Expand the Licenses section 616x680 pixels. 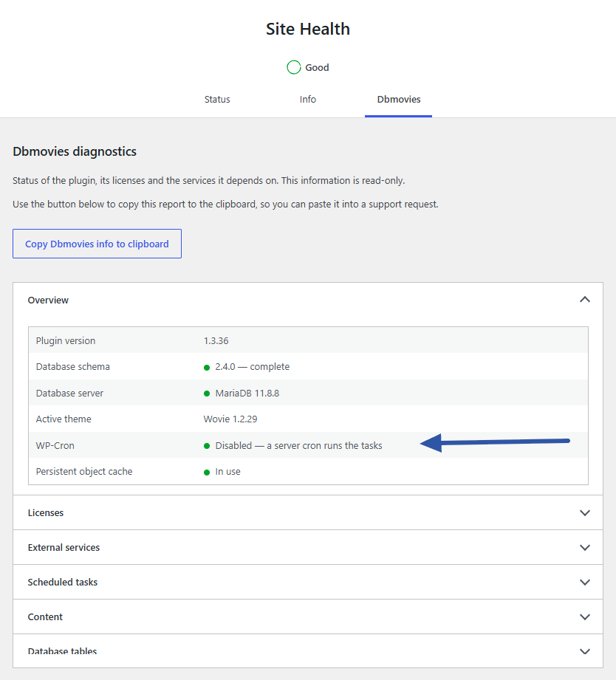pos(308,512)
